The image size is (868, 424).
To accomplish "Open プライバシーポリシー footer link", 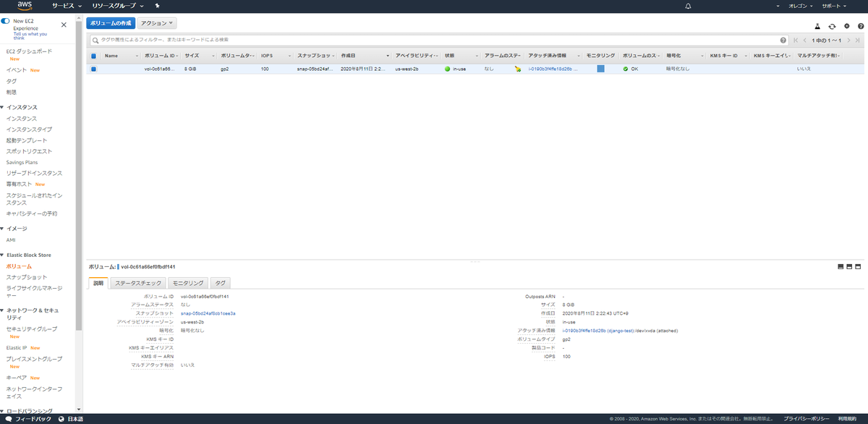I will 805,419.
